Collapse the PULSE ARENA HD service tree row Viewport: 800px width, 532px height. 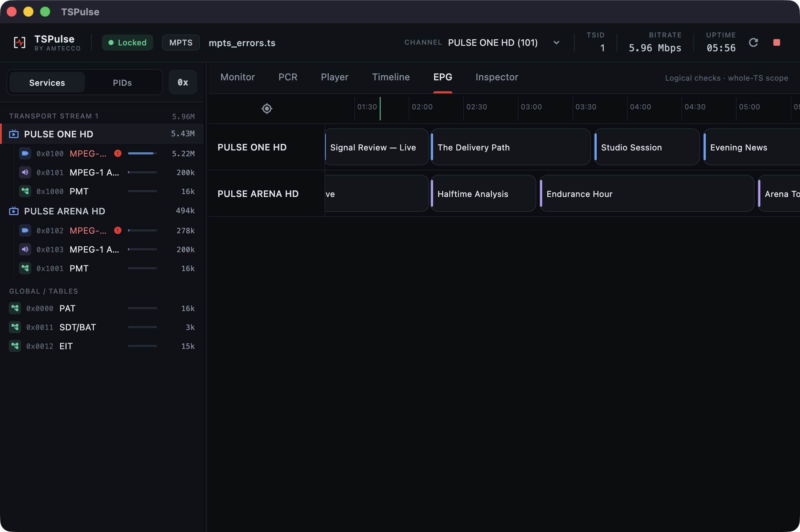[x=102, y=211]
